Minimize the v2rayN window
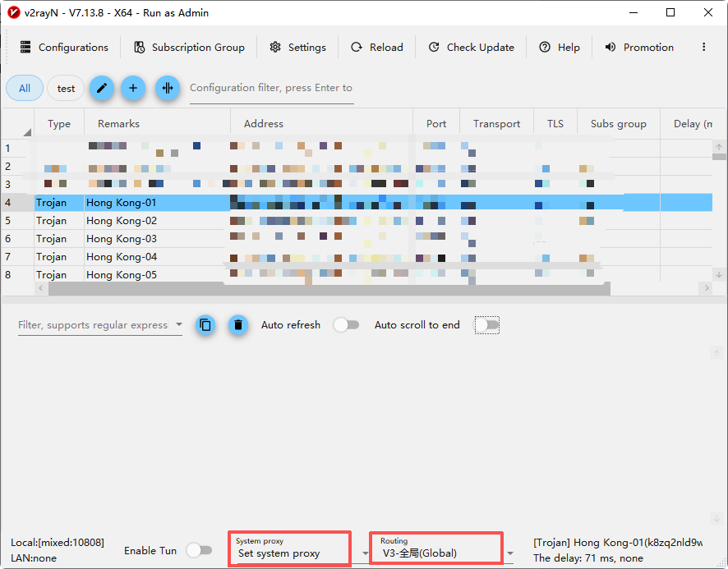The width and height of the screenshot is (728, 569). coord(634,12)
